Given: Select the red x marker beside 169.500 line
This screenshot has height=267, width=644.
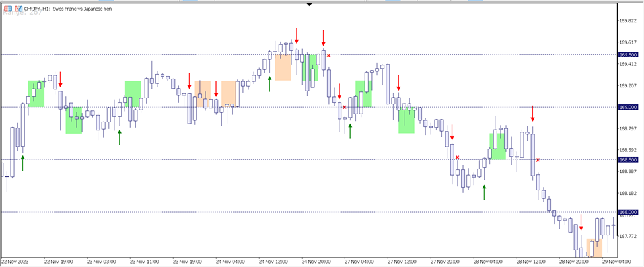Looking at the screenshot, I should (328, 55).
